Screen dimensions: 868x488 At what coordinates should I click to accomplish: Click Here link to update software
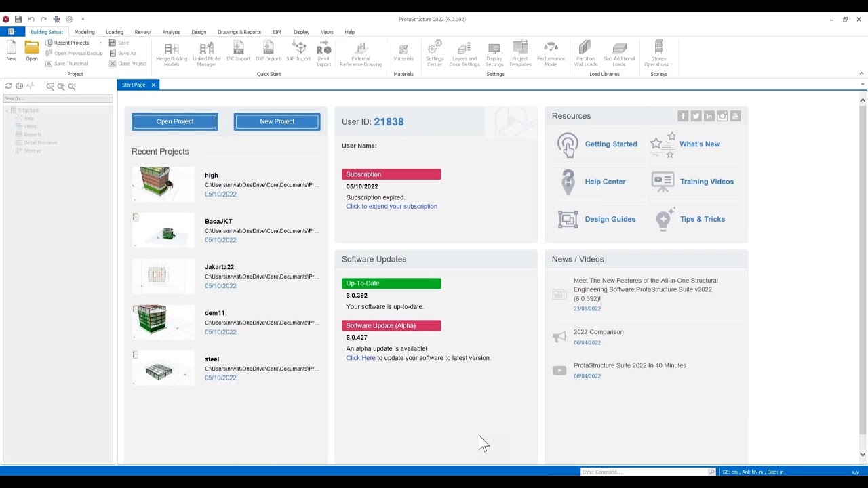(x=361, y=358)
